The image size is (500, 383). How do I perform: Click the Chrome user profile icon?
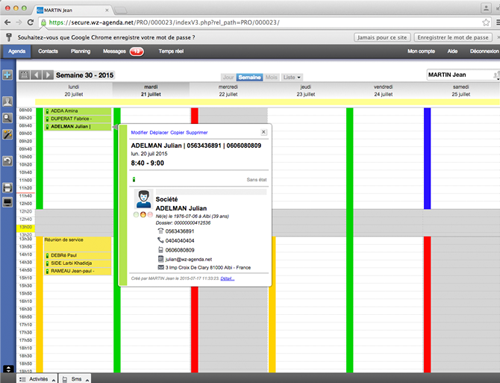click(x=486, y=8)
